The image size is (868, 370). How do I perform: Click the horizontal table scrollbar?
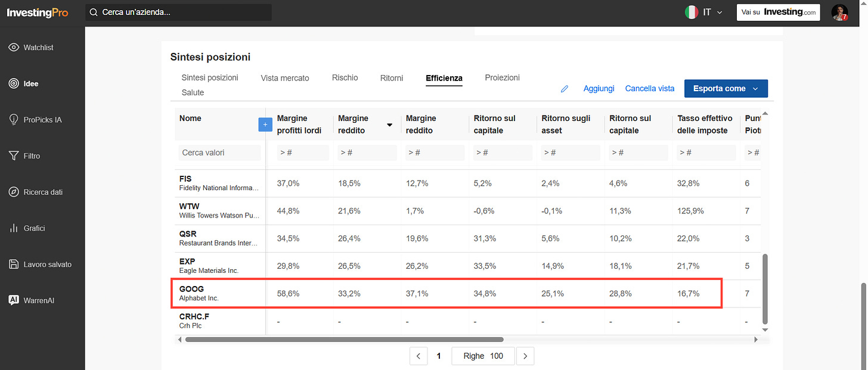point(345,340)
